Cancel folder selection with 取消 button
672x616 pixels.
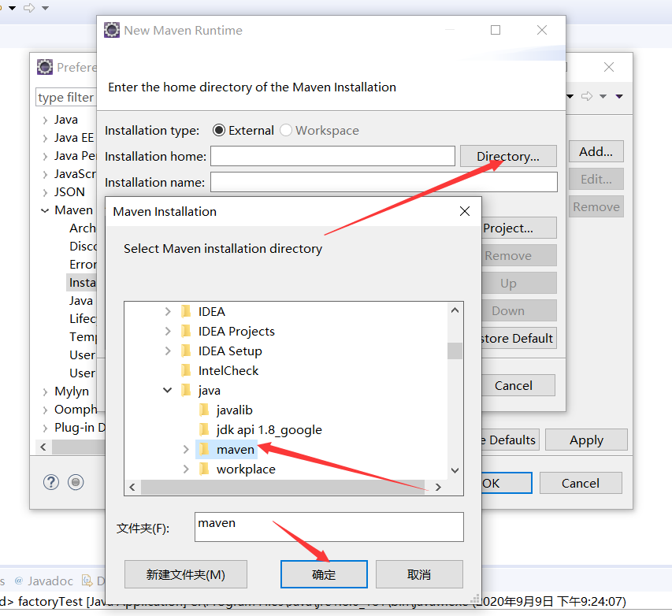coord(419,574)
